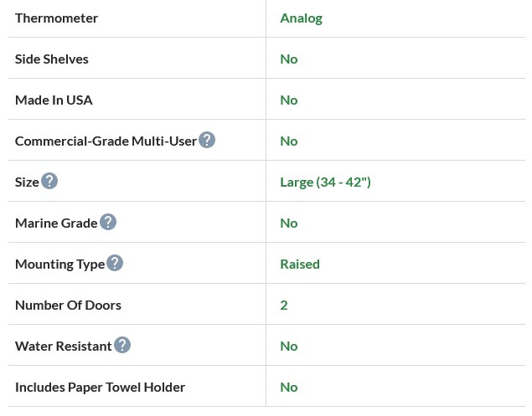This screenshot has height=416, width=532.
Task: Click the Marine Grade question mark icon
Action: (108, 223)
